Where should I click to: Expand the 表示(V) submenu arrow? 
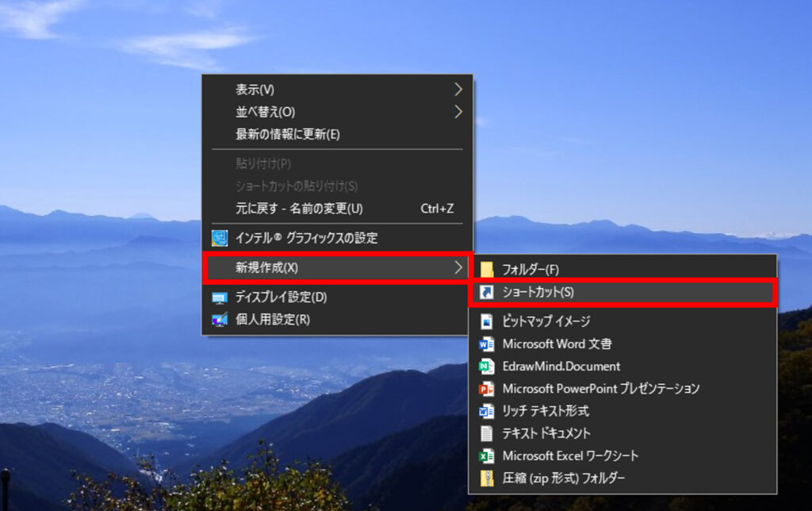(x=458, y=90)
